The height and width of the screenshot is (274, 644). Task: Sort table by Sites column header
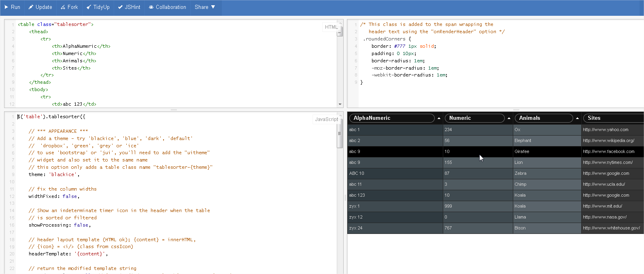614,118
